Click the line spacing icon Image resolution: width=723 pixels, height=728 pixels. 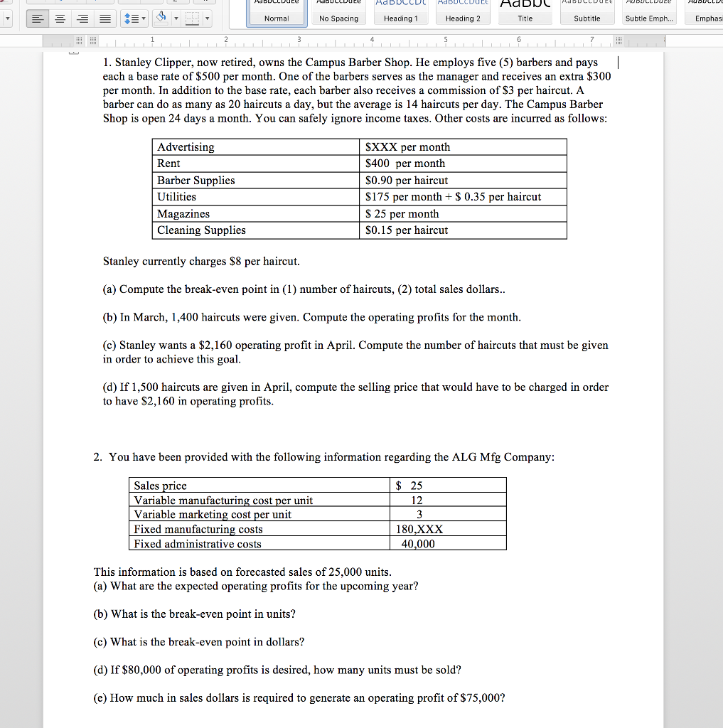click(133, 18)
